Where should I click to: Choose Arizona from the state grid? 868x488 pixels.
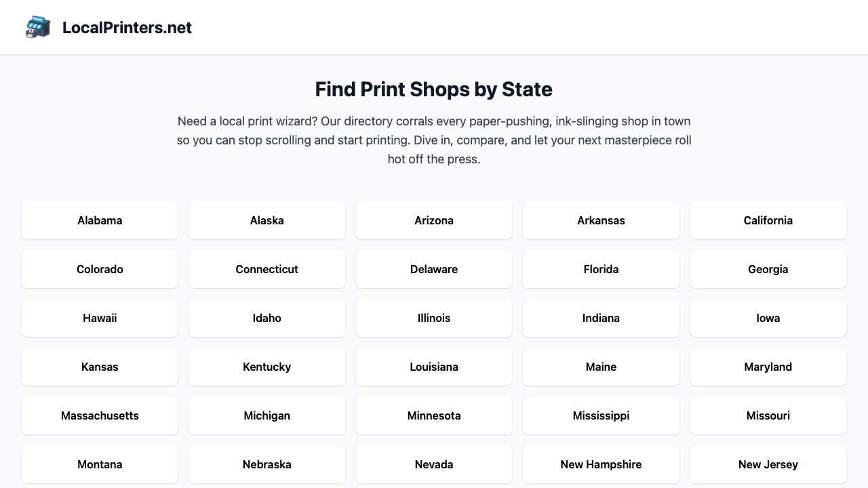coord(434,220)
